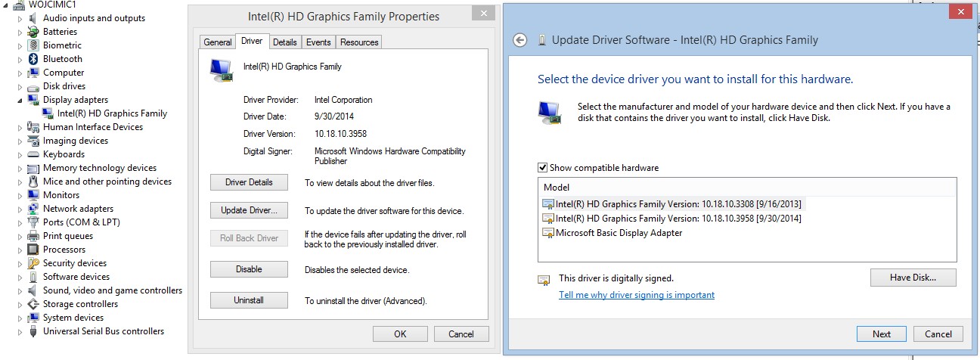Uncheck Show compatible hardware checkbox
This screenshot has width=980, height=360.
coord(542,168)
